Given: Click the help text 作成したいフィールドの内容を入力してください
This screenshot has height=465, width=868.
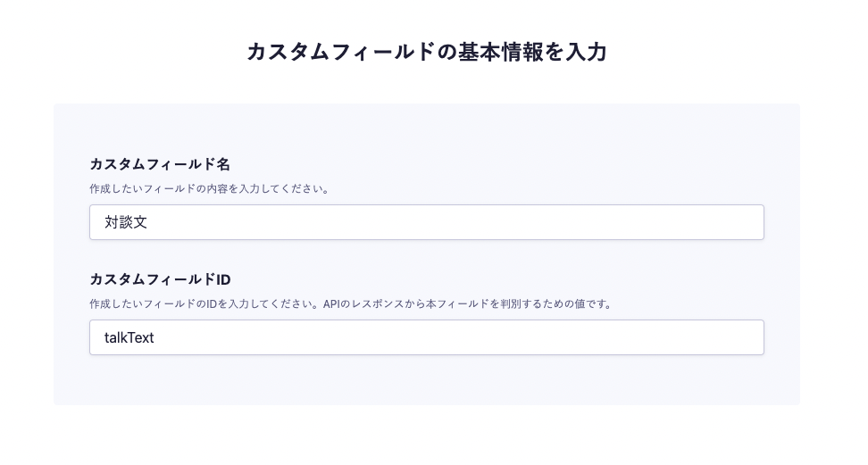Looking at the screenshot, I should (210, 189).
